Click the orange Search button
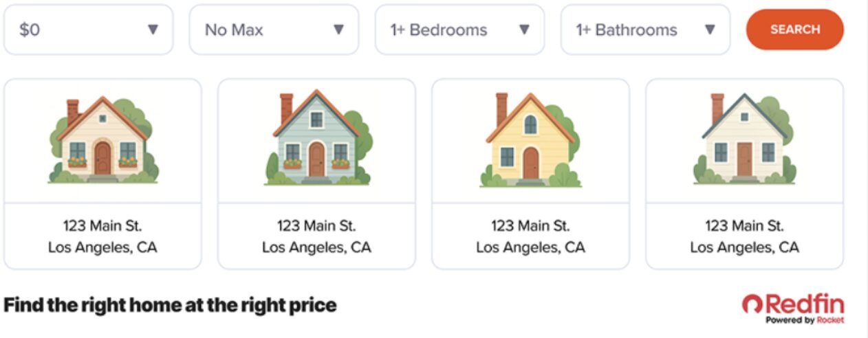The height and width of the screenshot is (338, 868). point(794,30)
